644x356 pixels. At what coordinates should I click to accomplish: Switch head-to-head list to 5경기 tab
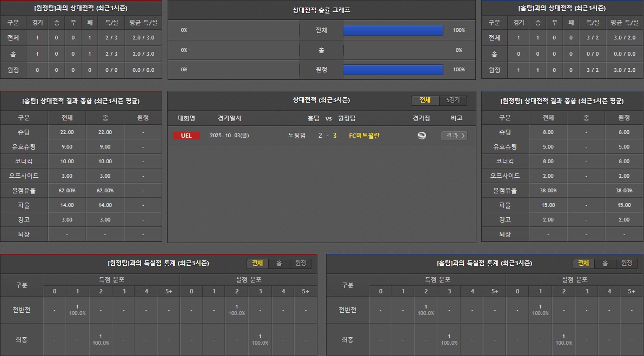pyautogui.click(x=453, y=100)
